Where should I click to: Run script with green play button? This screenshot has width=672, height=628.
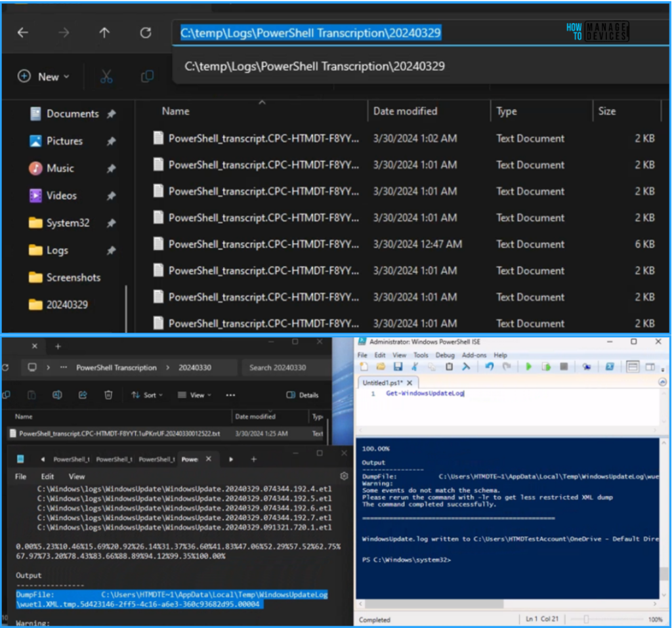(529, 367)
